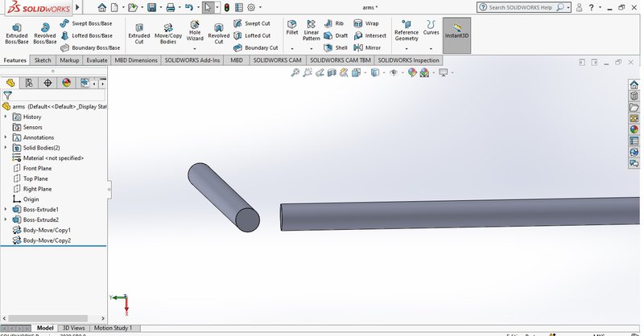
Task: Launch the Hole Wizard
Action: (x=195, y=31)
